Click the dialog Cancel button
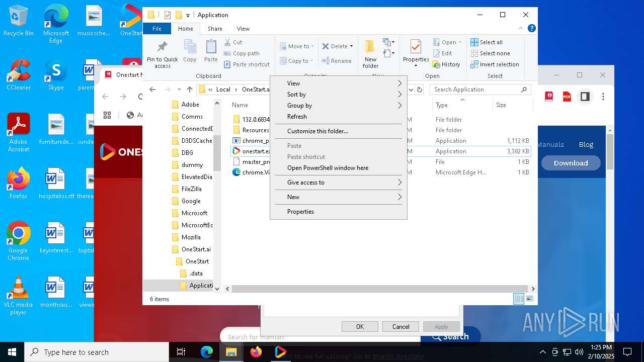Screen dimensions: 644x362 point(401,327)
